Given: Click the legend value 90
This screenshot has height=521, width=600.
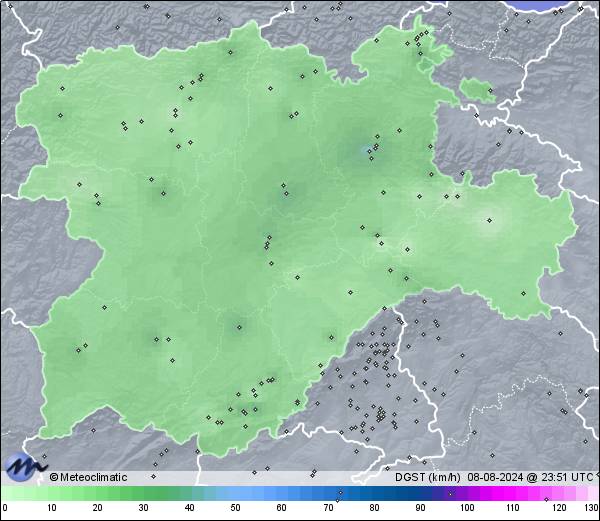Looking at the screenshot, I should (x=420, y=508).
